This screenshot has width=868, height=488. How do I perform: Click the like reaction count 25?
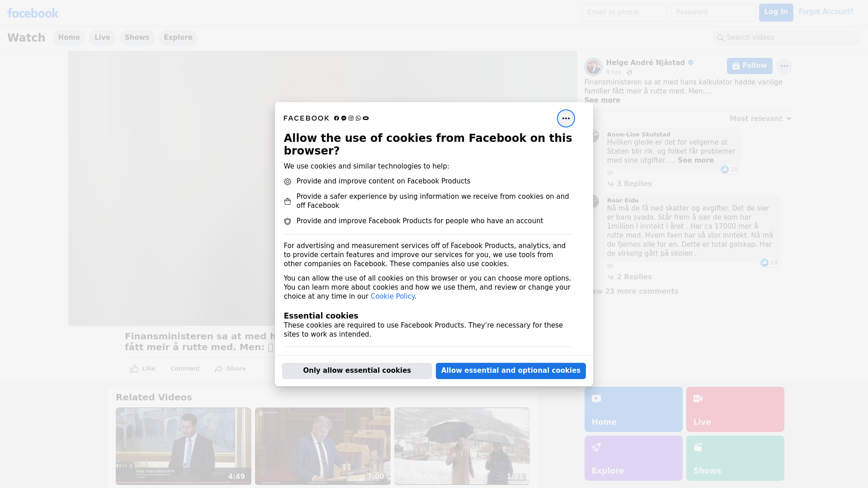click(x=729, y=169)
